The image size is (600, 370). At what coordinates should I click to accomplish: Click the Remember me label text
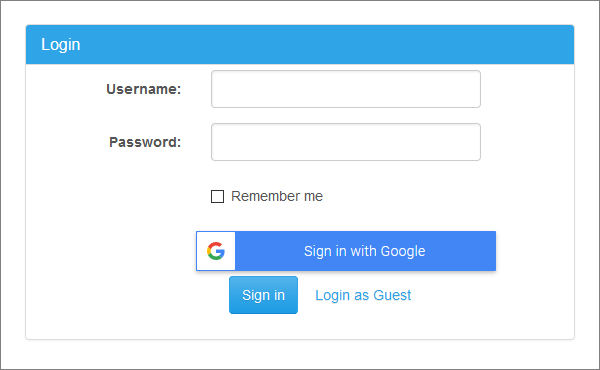click(277, 196)
